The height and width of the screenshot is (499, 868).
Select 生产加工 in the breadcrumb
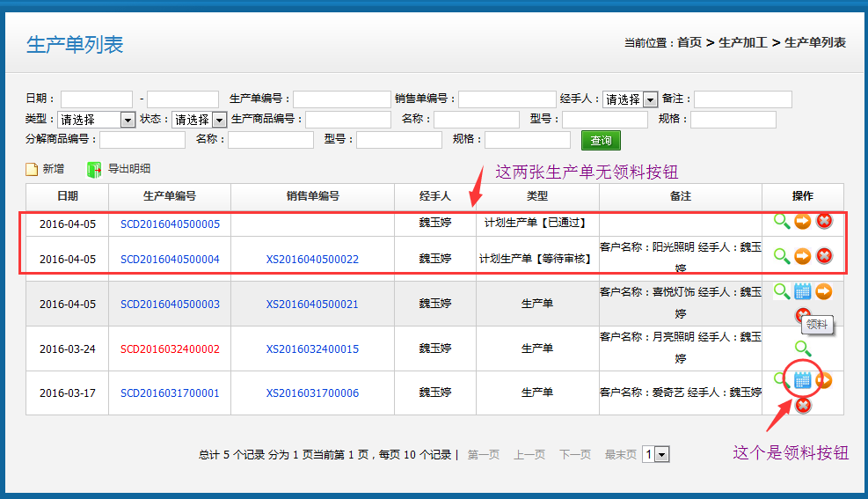[x=743, y=42]
